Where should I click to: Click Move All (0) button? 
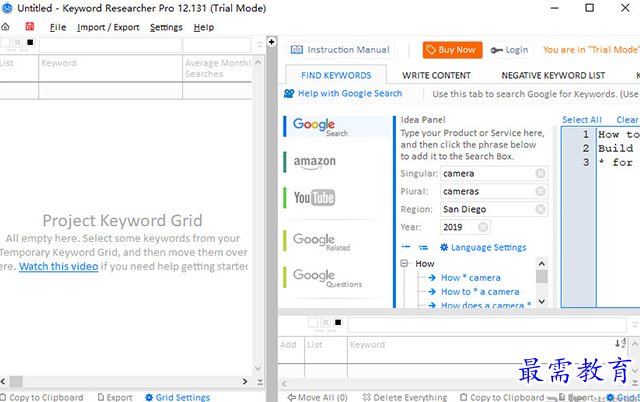(318, 397)
